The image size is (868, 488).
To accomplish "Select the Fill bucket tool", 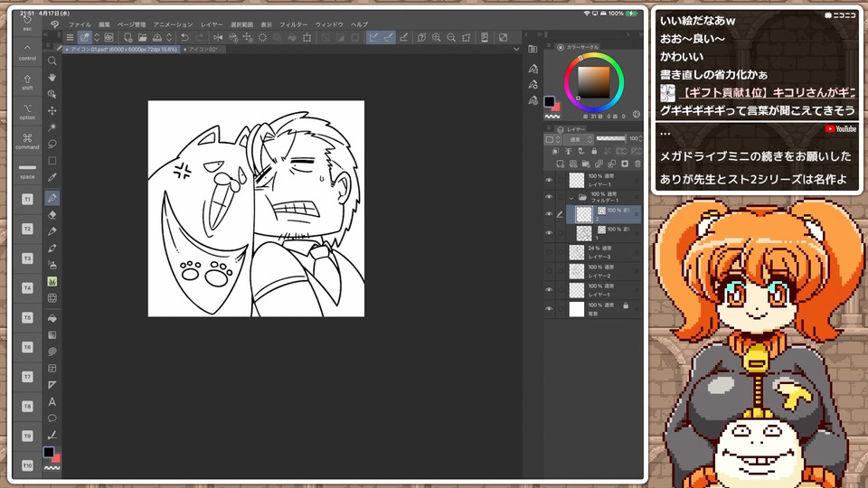I will (x=52, y=318).
